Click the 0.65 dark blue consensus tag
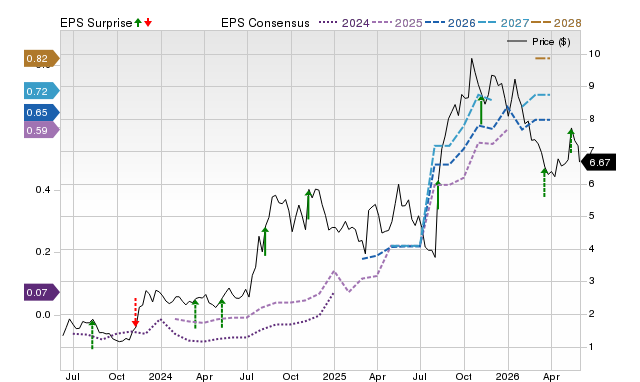This screenshot has height=382, width=640. click(41, 112)
